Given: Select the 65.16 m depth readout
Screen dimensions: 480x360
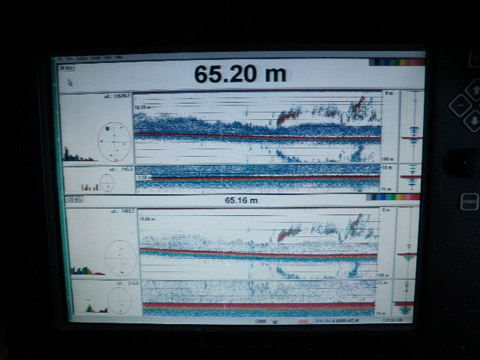Looking at the screenshot, I should [x=241, y=200].
